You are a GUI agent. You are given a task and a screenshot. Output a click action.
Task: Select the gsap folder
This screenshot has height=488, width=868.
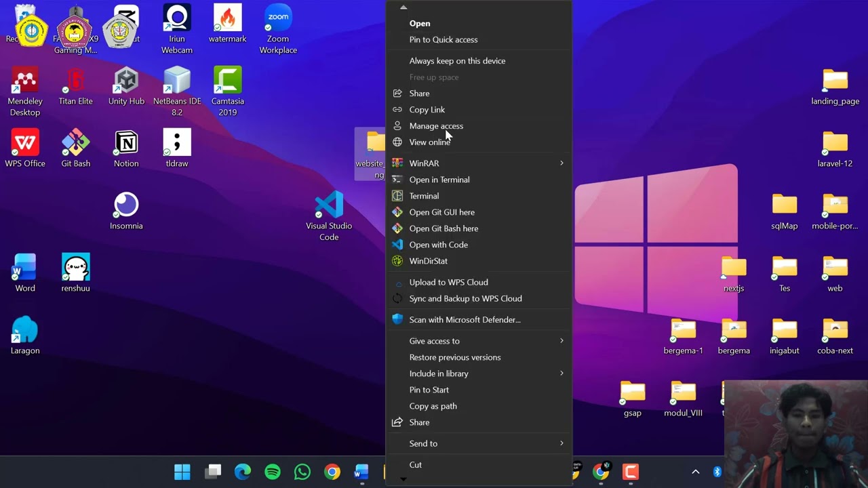pyautogui.click(x=632, y=398)
